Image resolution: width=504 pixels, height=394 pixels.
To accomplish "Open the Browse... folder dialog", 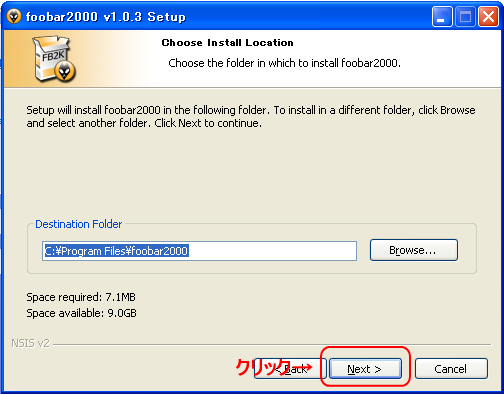I will [414, 250].
